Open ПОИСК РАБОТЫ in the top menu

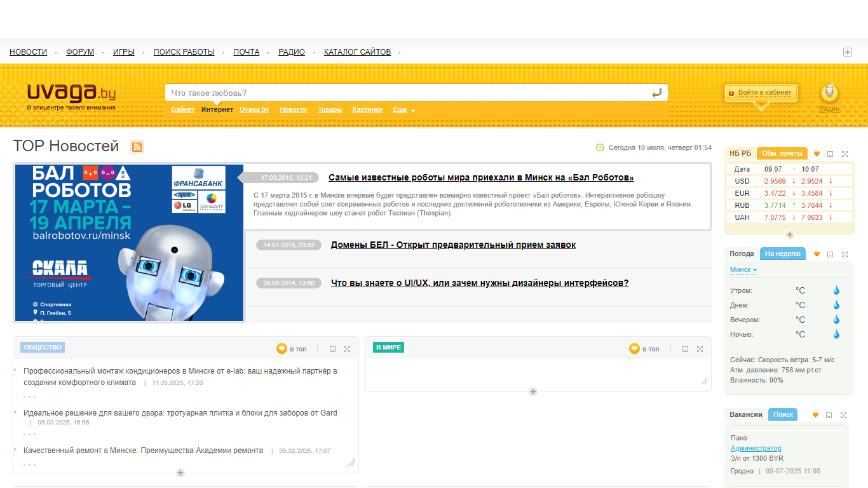tap(184, 52)
